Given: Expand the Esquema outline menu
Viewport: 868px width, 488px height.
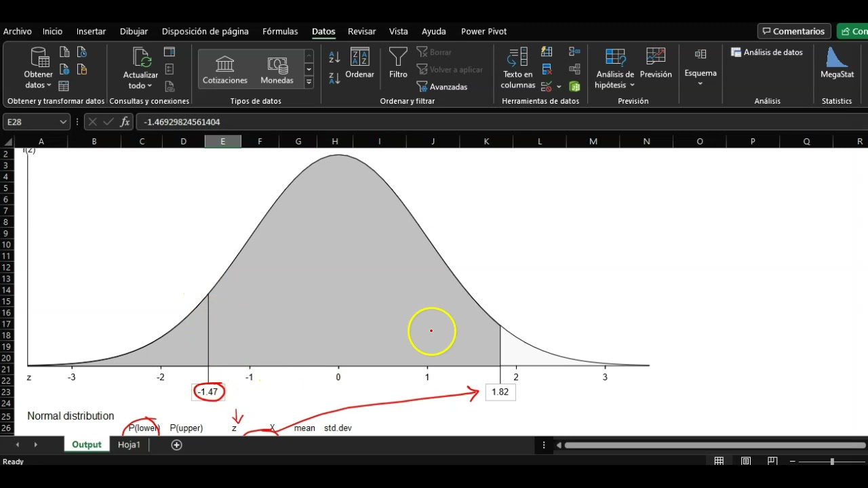Looking at the screenshot, I should [701, 66].
